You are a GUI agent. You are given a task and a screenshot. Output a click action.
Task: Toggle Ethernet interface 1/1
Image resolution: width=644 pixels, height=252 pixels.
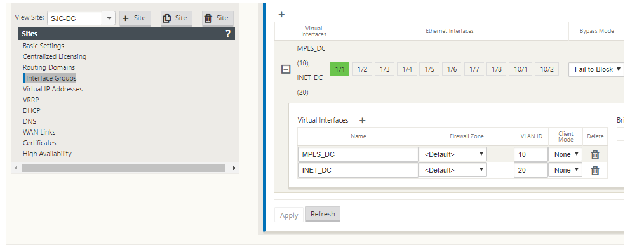(x=339, y=69)
